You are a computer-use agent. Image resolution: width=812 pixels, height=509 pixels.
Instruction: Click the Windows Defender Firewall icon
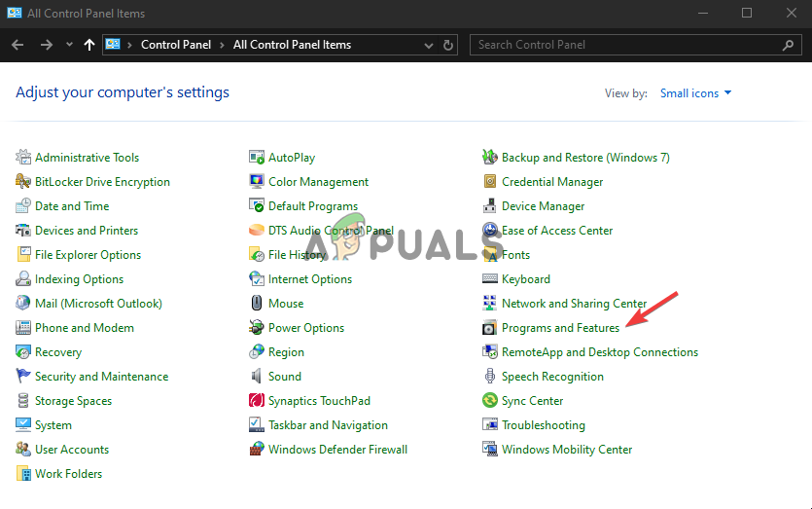[257, 450]
